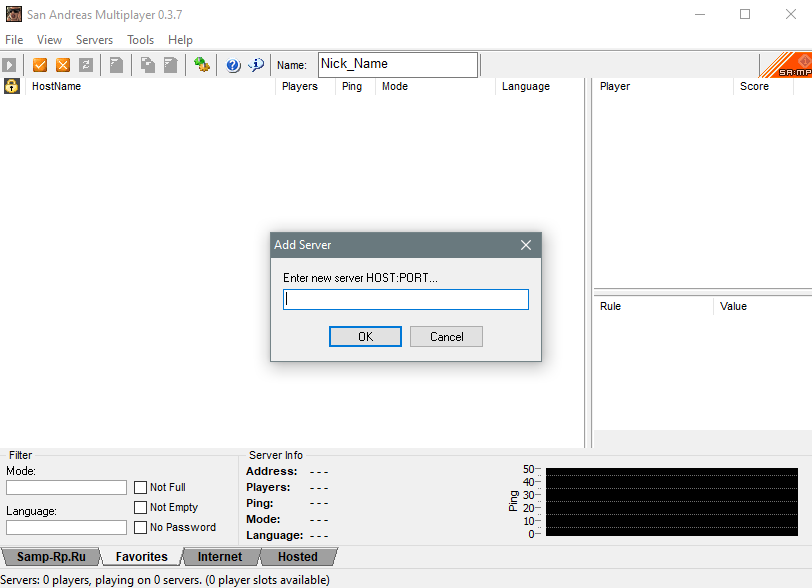Minimize the San Andreas Multiplayer window
The image size is (812, 588).
pos(700,14)
